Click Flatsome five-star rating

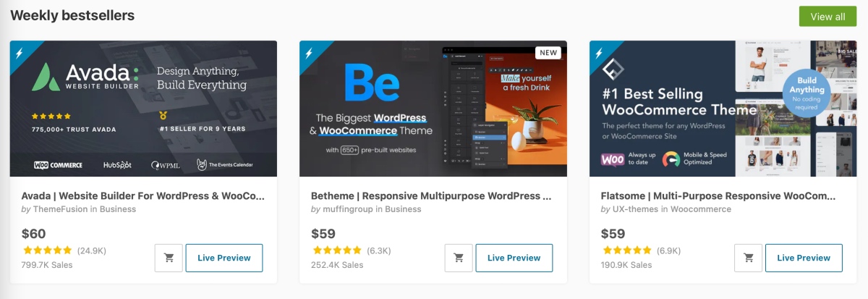pyautogui.click(x=626, y=250)
